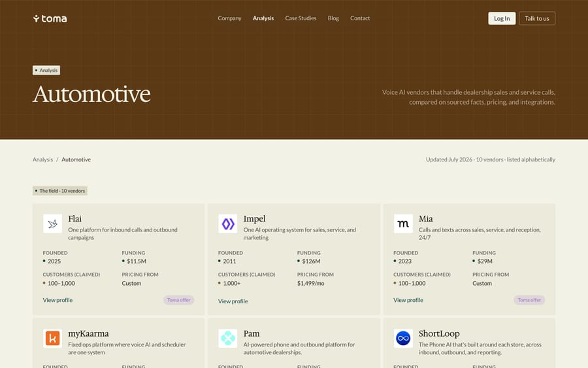The height and width of the screenshot is (368, 588).
Task: Open the Flai vendor name heading
Action: [x=74, y=219]
